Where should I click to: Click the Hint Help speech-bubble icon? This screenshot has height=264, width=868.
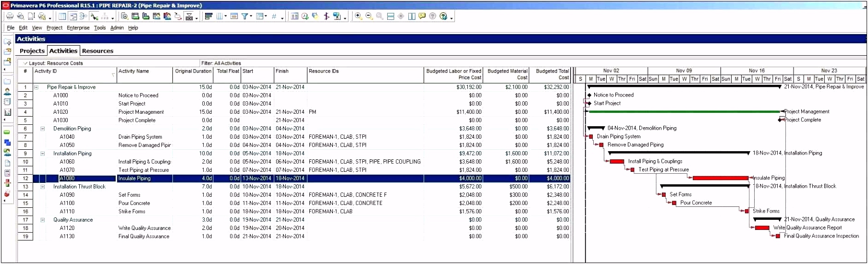(422, 16)
